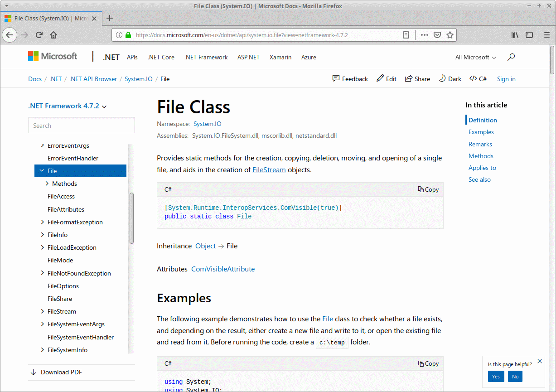Image resolution: width=556 pixels, height=392 pixels.
Task: Answer No to page helpful prompt
Action: (515, 377)
